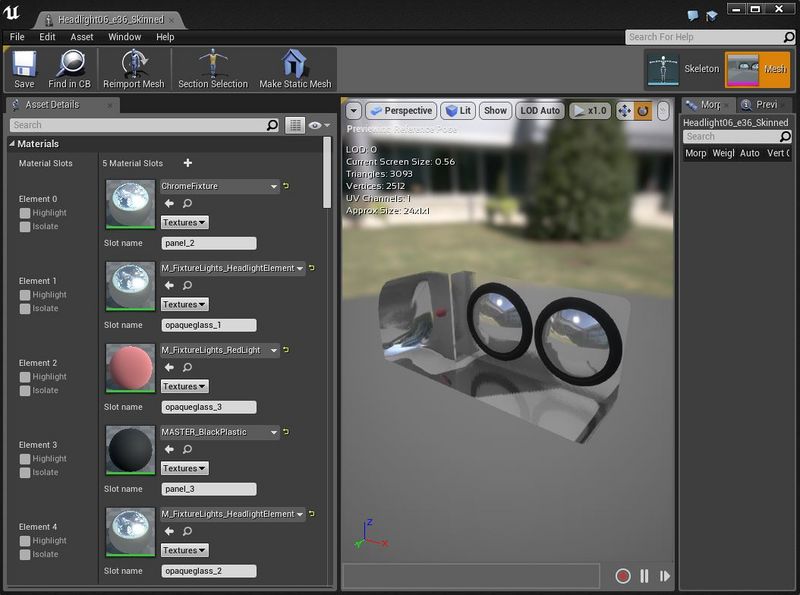Screen dimensions: 800x595
Task: Collapse the Materials section
Action: (x=12, y=144)
